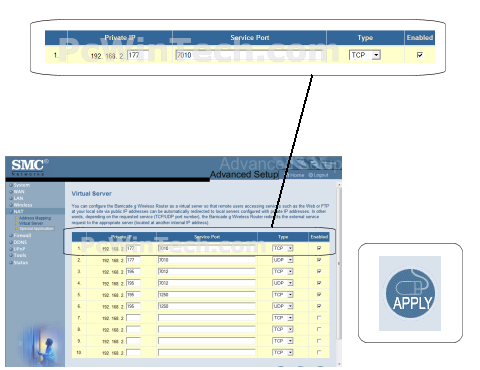Screen dimensions: 480x370
Task: Open the Tools section in sidebar
Action: 20,255
